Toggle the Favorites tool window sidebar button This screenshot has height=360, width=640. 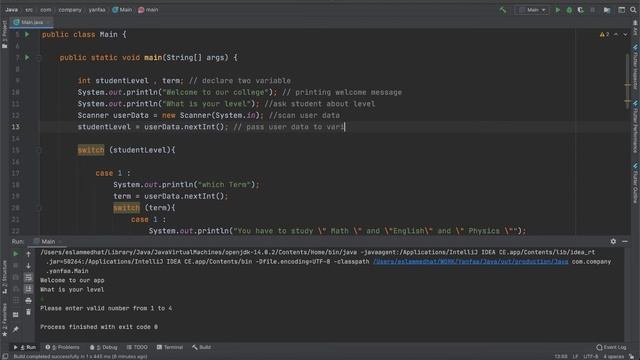click(x=4, y=320)
